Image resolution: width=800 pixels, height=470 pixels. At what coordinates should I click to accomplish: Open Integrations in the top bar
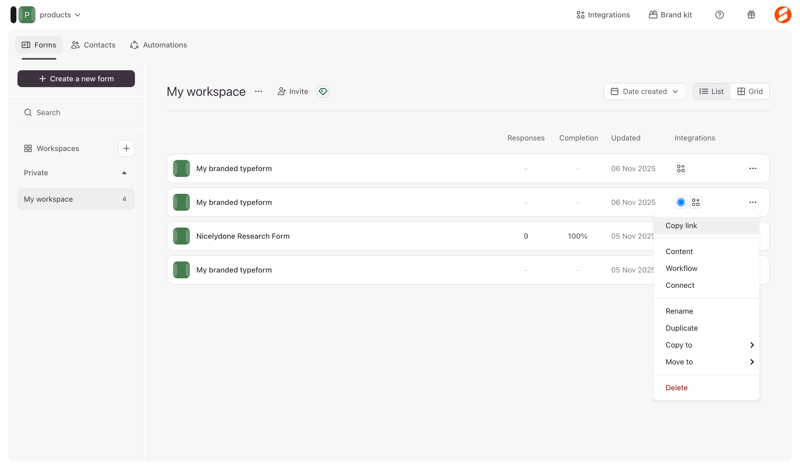point(603,15)
